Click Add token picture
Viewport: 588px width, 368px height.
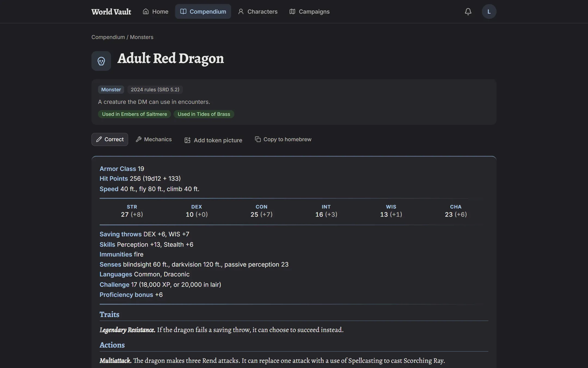[x=213, y=140]
